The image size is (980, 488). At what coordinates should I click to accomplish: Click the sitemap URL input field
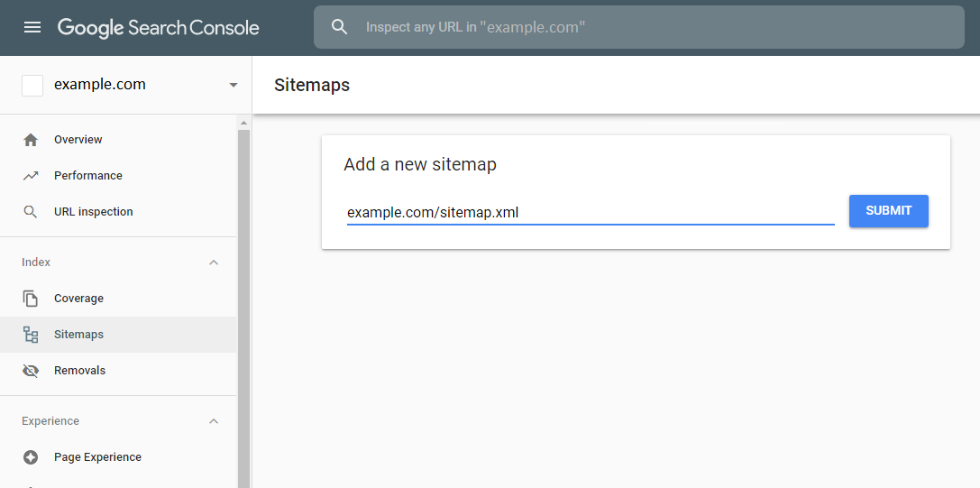point(591,213)
